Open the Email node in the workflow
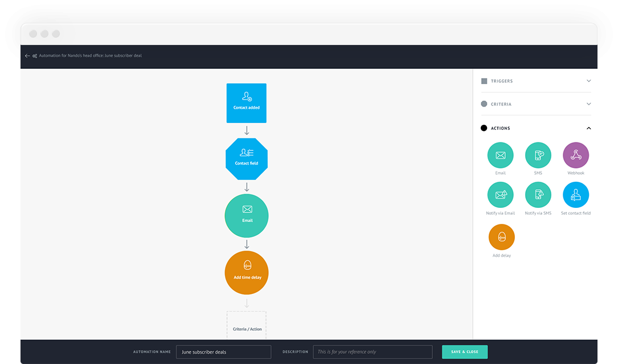 click(x=247, y=215)
